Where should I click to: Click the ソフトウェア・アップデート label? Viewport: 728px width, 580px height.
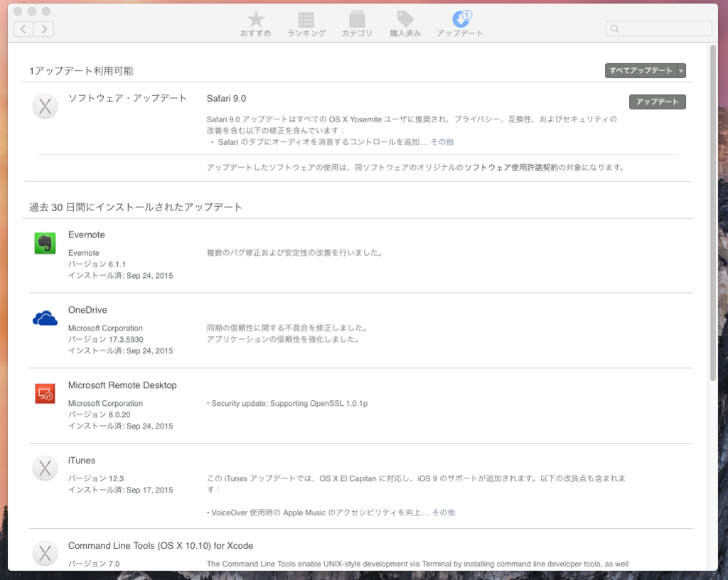click(127, 98)
